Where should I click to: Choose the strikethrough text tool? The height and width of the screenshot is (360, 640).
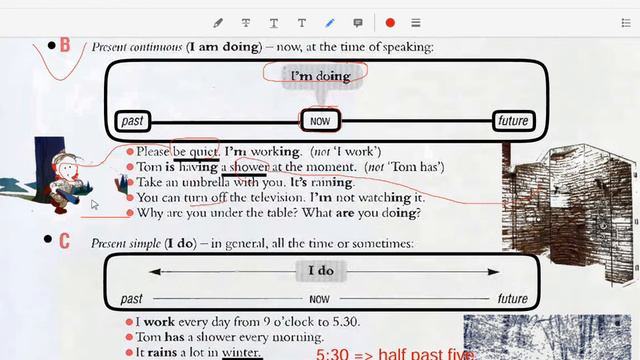(x=246, y=23)
